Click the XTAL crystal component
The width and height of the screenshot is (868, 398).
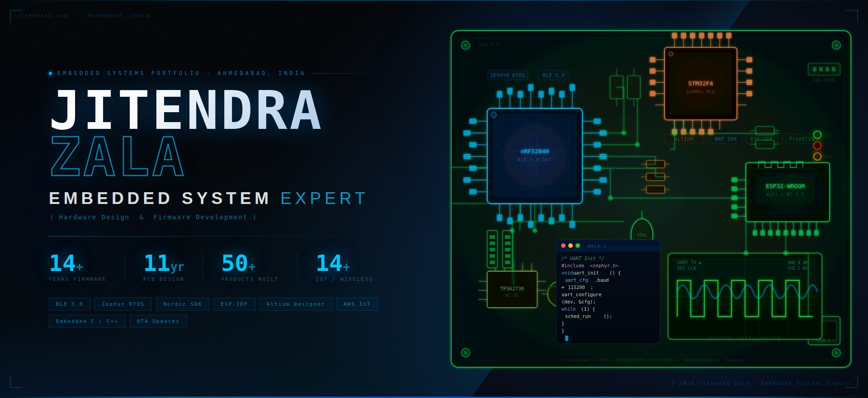(642, 231)
